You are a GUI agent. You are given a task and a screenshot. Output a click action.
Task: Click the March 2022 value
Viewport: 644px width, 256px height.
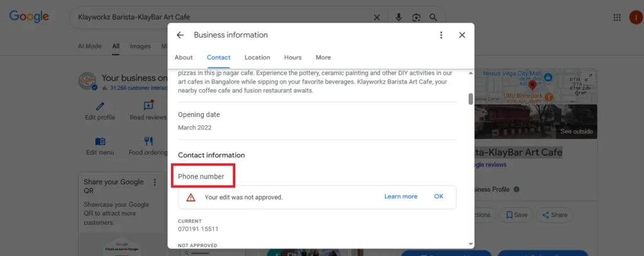click(195, 128)
